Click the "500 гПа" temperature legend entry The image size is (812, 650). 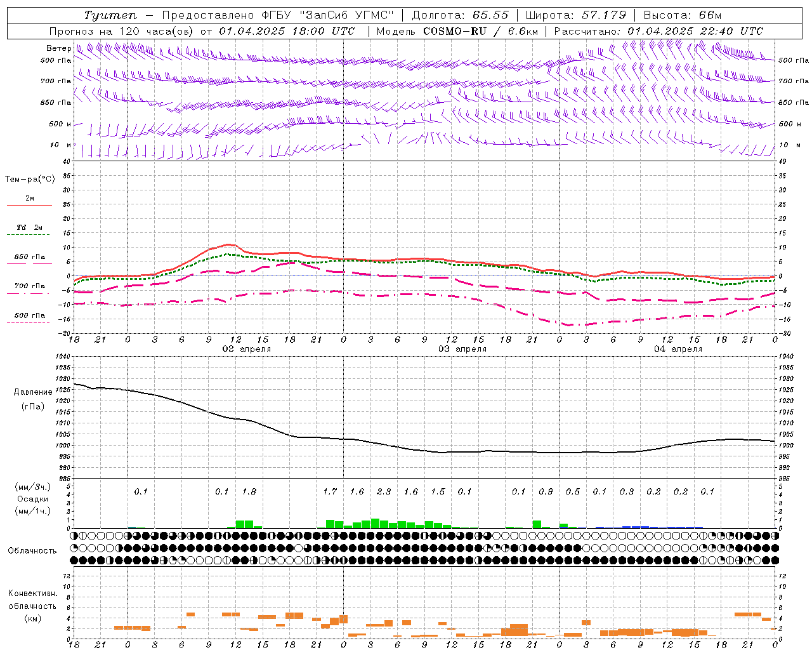click(29, 315)
